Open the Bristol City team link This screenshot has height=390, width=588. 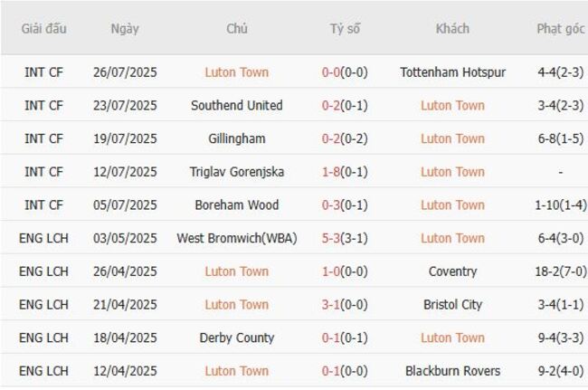[x=452, y=305]
